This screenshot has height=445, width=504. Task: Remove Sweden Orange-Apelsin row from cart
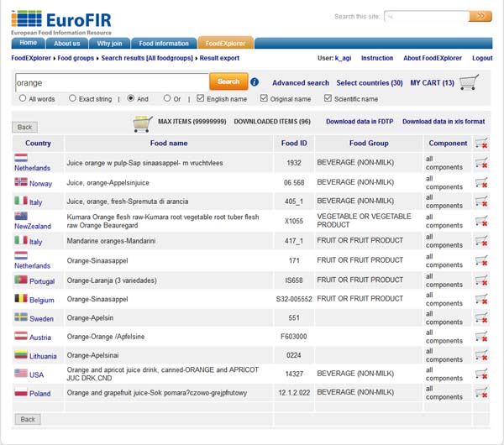pyautogui.click(x=481, y=317)
